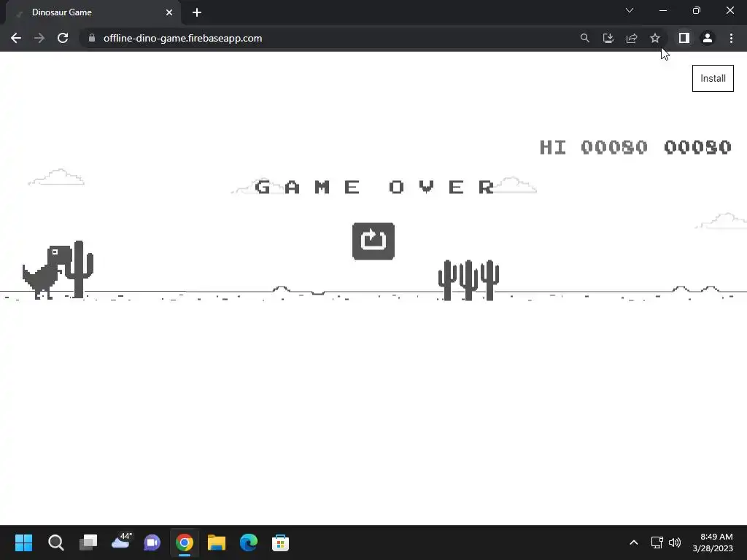Click the T-Rex dinosaur character
The image size is (747, 560).
click(x=47, y=273)
